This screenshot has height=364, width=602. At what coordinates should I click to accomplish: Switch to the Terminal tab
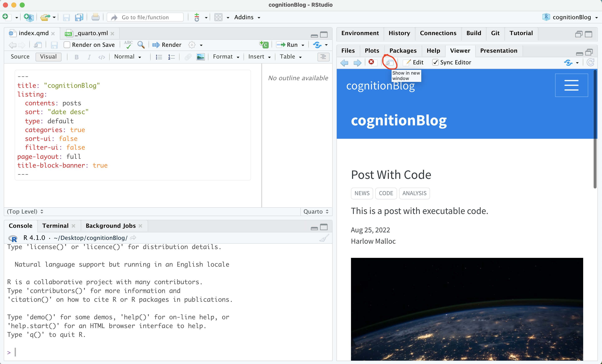(55, 226)
